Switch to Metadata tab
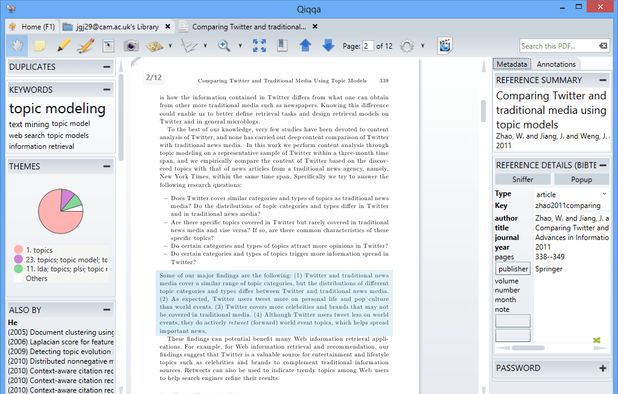 tap(512, 64)
